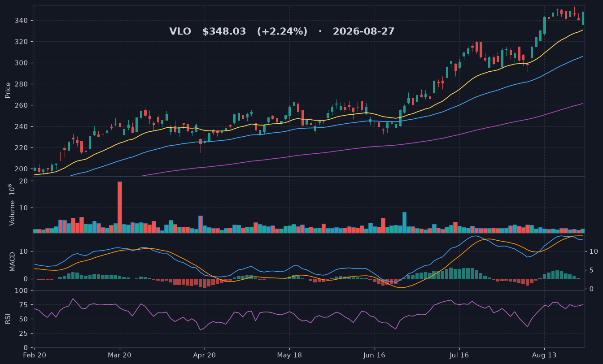Click the Volume axis label

(12, 205)
